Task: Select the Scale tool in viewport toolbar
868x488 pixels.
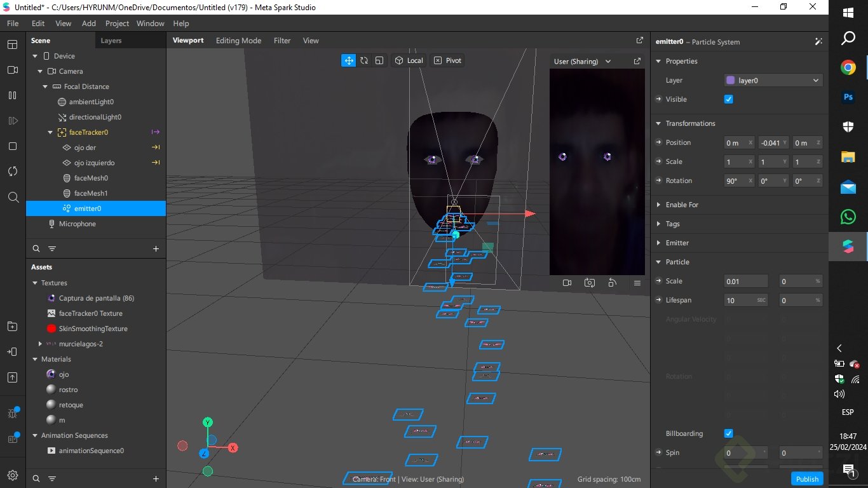Action: [x=379, y=60]
